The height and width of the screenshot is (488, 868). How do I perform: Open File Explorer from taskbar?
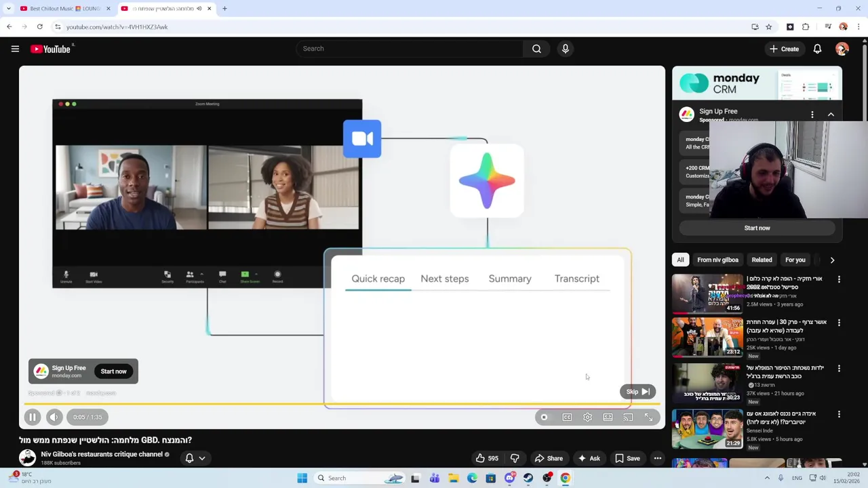pyautogui.click(x=453, y=479)
